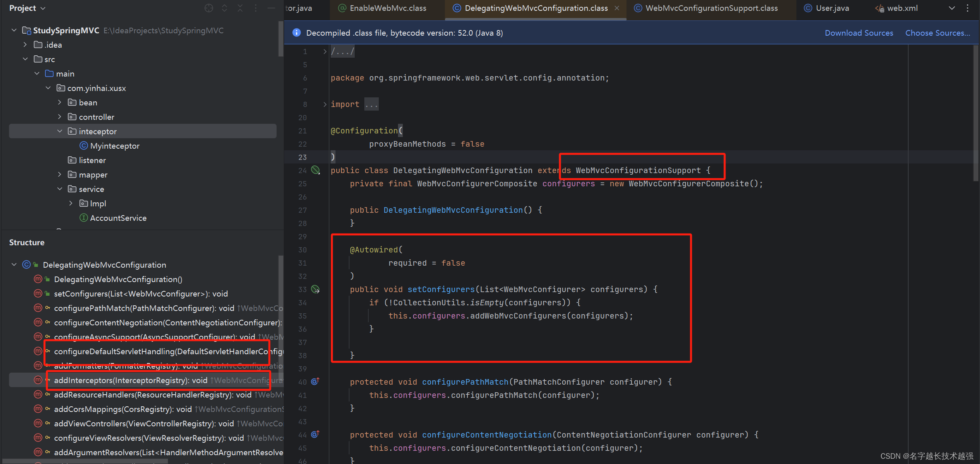Click the gutter icon on line 33
The image size is (980, 464).
click(315, 289)
